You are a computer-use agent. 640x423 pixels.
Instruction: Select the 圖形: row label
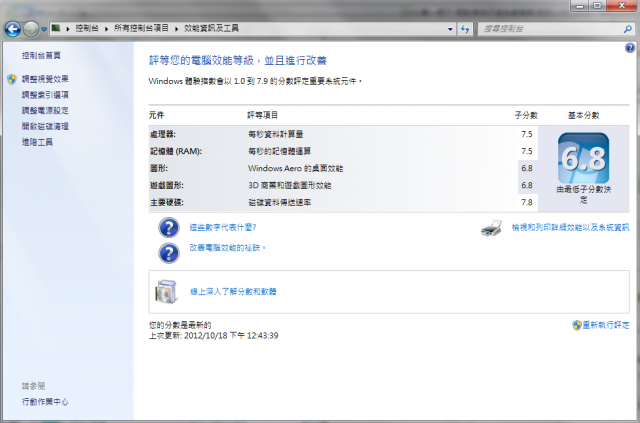pos(159,168)
